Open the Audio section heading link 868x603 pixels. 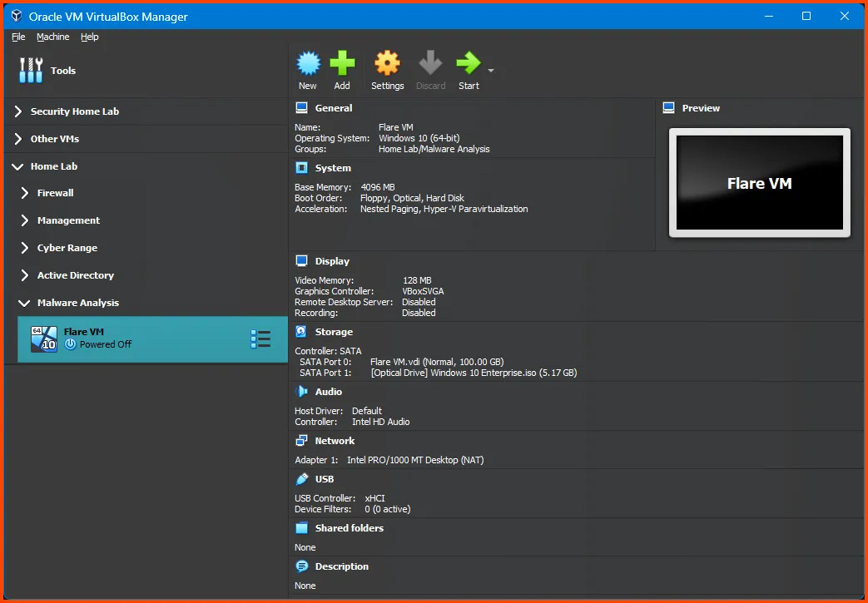click(x=328, y=392)
